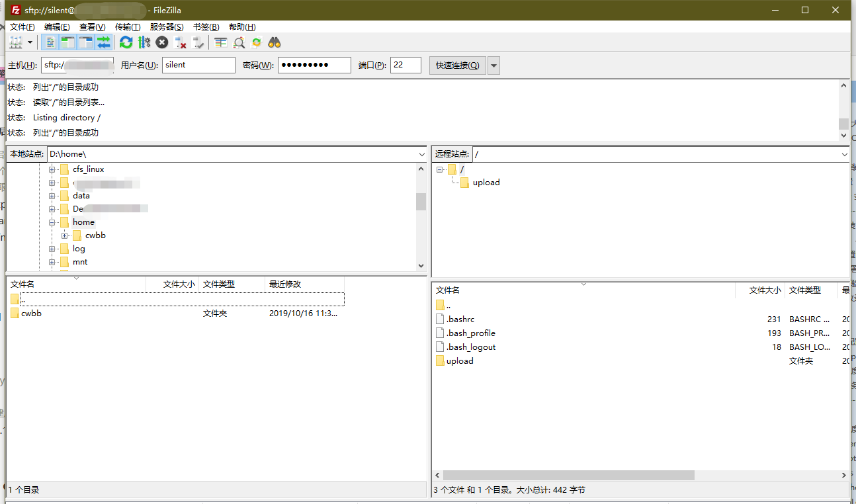Click the process queue icon

tap(144, 42)
